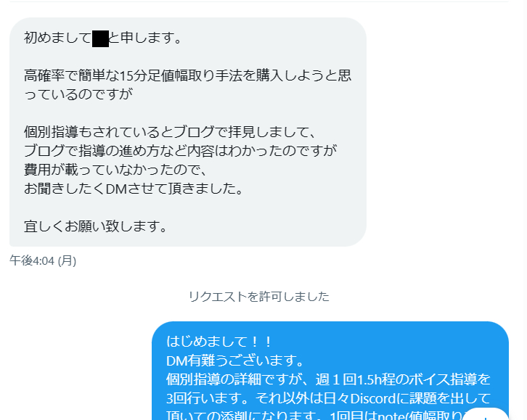Click the 個別指導もされているとブログで拝見 line
This screenshot has height=420, width=527.
click(x=170, y=132)
